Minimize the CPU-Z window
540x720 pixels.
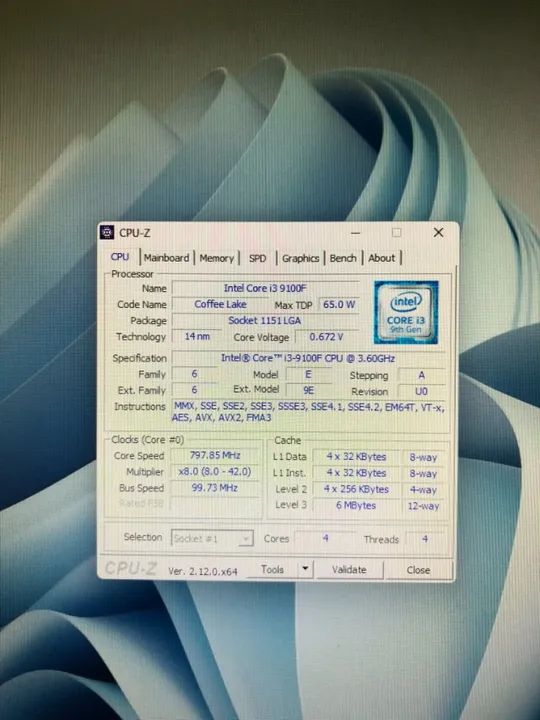pyautogui.click(x=355, y=233)
